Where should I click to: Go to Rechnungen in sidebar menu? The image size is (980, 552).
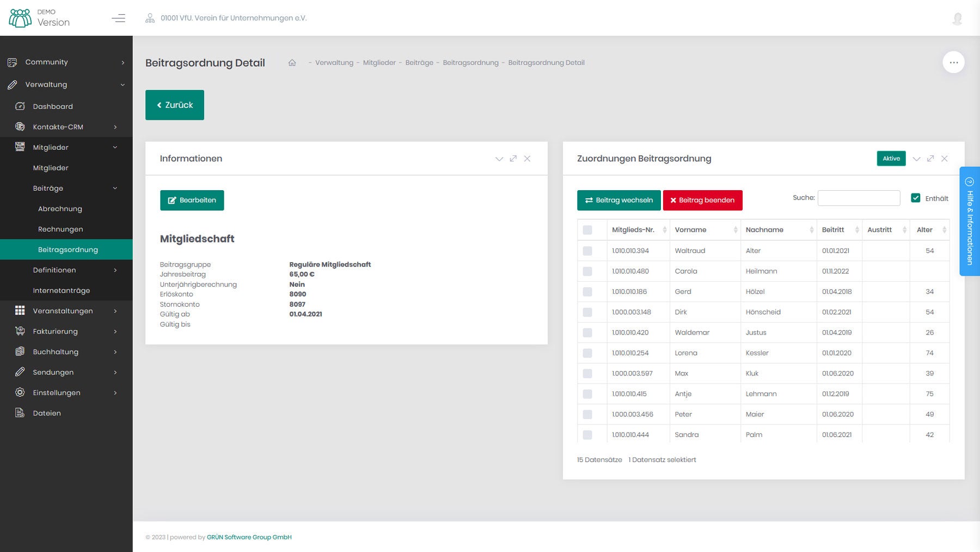[60, 229]
